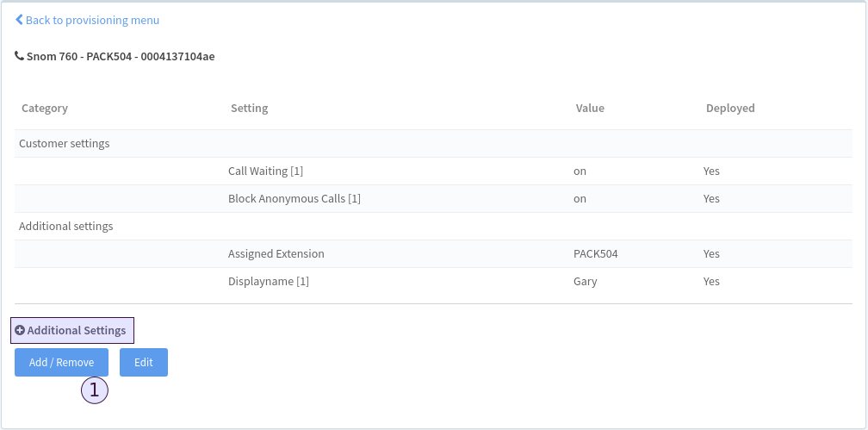Open the Back to provisioning menu link
This screenshot has width=868, height=430.
coord(92,20)
